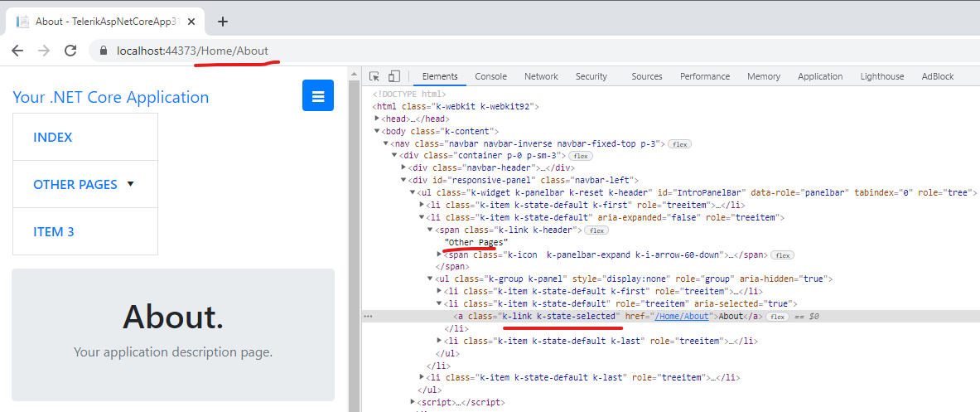The width and height of the screenshot is (980, 412).
Task: Collapse the k-group k-panel ul node
Action: click(x=430, y=279)
